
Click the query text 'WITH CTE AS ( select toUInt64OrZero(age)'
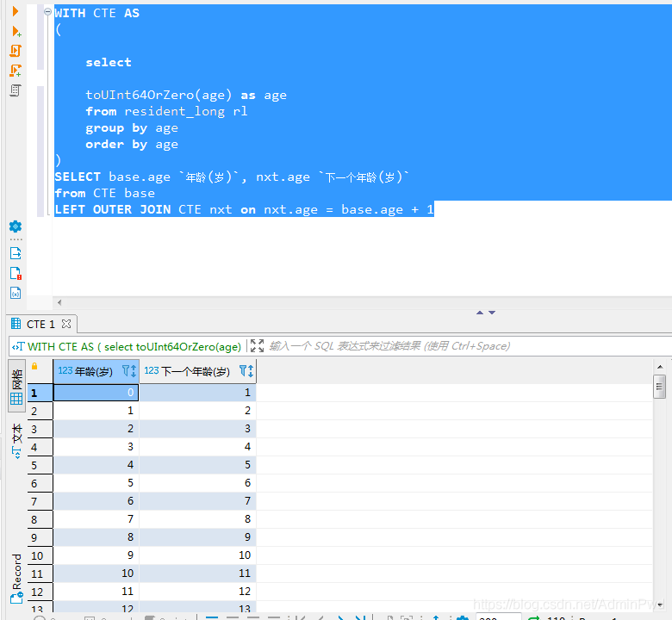click(134, 347)
